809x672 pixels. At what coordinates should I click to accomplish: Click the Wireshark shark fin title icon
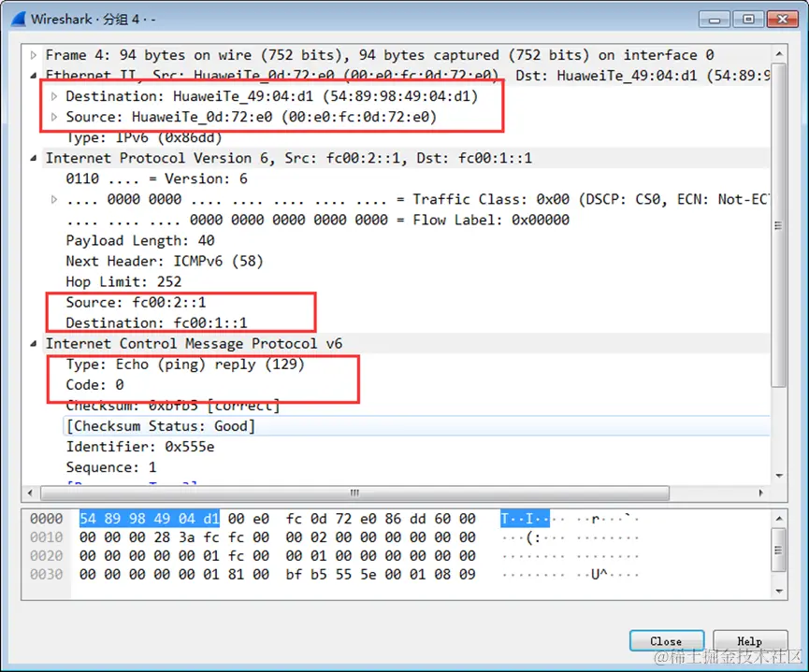click(x=19, y=19)
